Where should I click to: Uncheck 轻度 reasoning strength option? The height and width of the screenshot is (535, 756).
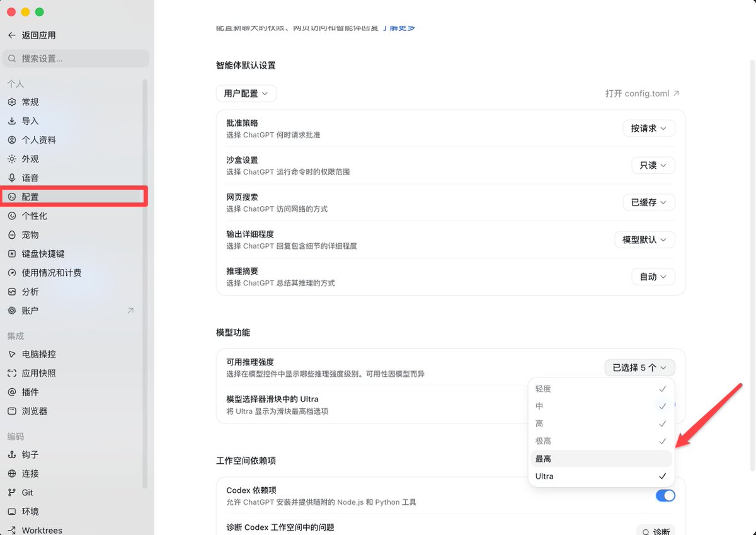point(601,389)
